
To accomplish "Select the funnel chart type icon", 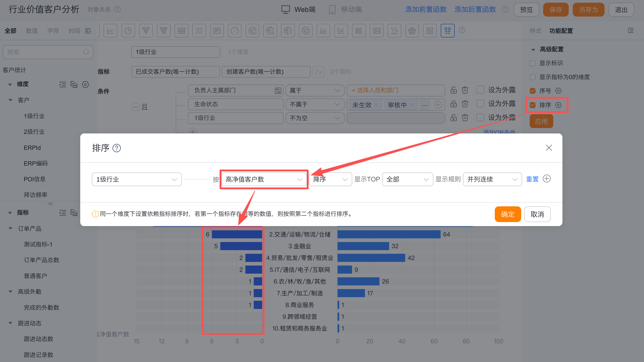I will (146, 31).
